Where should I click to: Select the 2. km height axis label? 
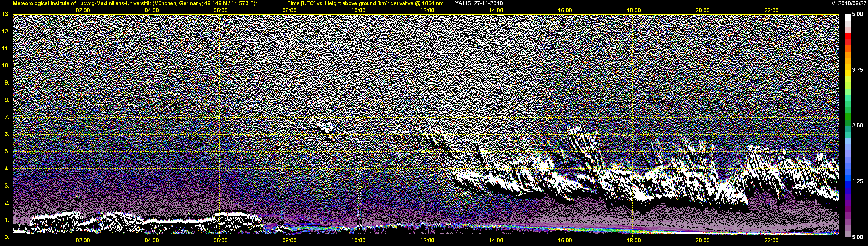[7, 203]
